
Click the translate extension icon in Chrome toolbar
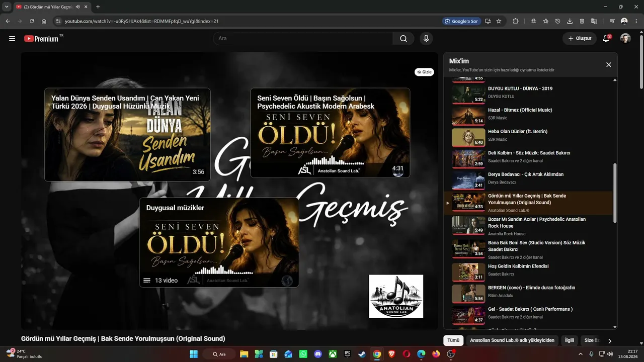[x=594, y=21]
